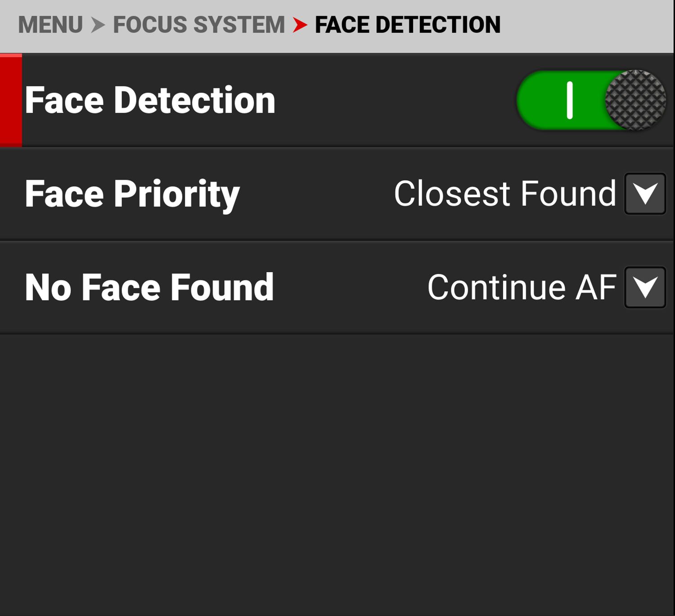Select the No Face Found row label
675x616 pixels.
pos(149,288)
